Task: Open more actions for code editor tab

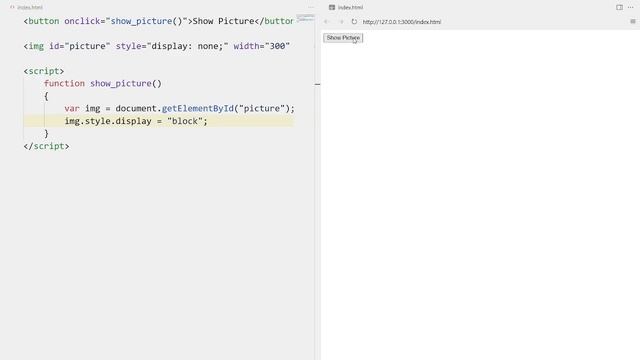Action: [x=311, y=7]
